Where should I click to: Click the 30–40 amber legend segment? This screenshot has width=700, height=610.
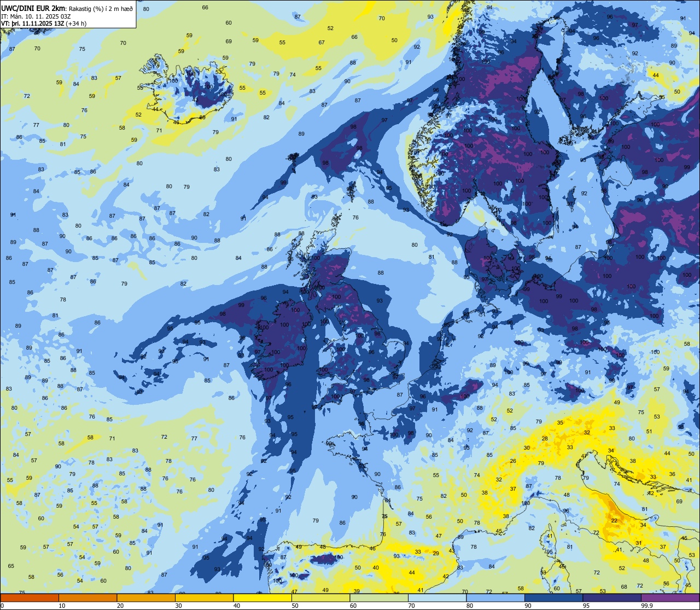pyautogui.click(x=204, y=597)
